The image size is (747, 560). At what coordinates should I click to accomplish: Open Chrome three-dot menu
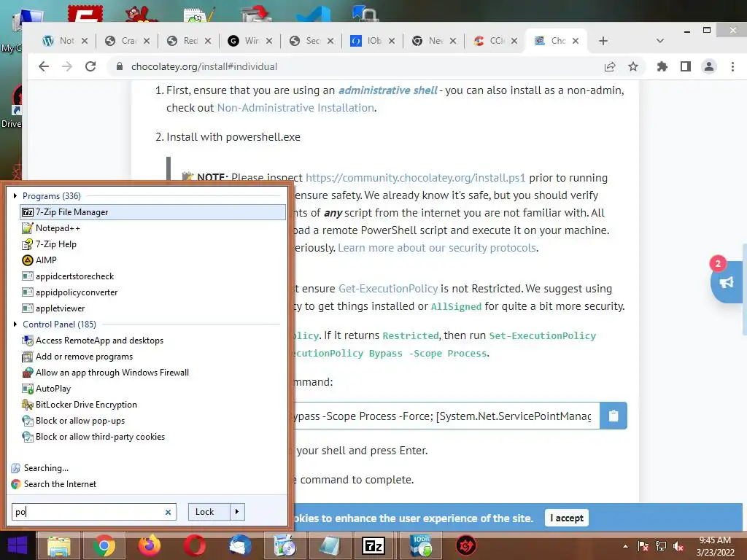(x=732, y=66)
